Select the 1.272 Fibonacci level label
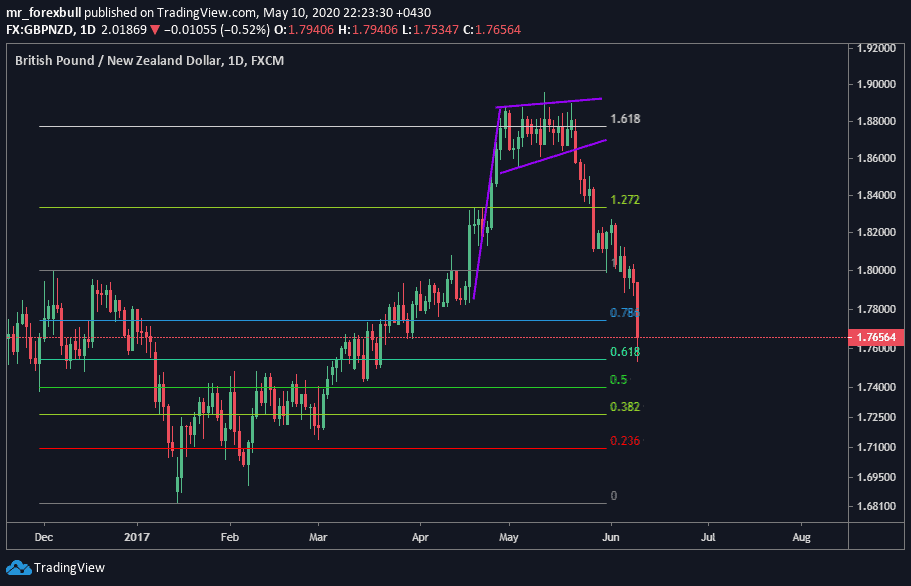The image size is (911, 586). (x=625, y=200)
